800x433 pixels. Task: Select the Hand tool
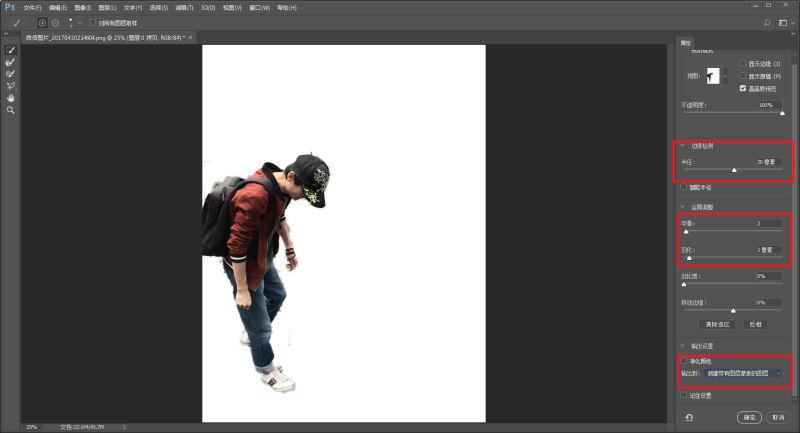pos(11,98)
